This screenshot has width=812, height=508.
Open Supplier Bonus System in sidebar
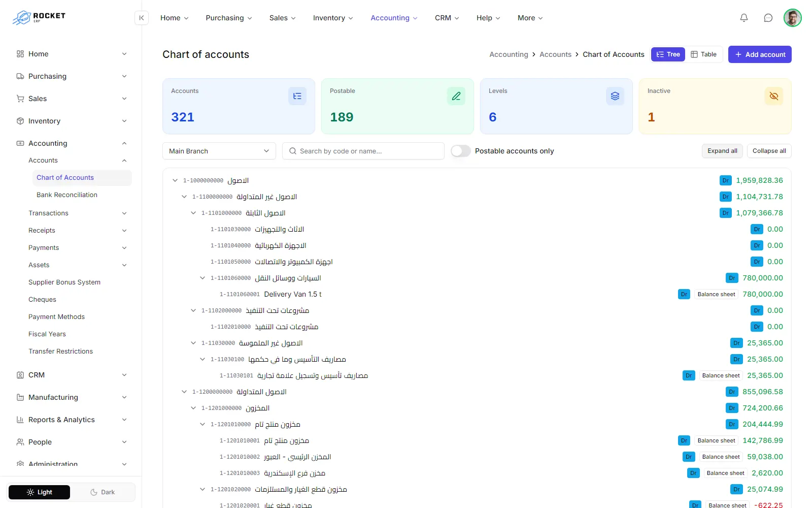pyautogui.click(x=64, y=282)
